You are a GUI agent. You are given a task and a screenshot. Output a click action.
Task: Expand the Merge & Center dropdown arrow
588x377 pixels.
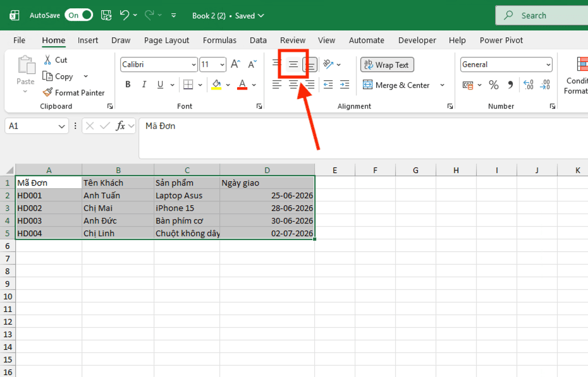(x=443, y=85)
